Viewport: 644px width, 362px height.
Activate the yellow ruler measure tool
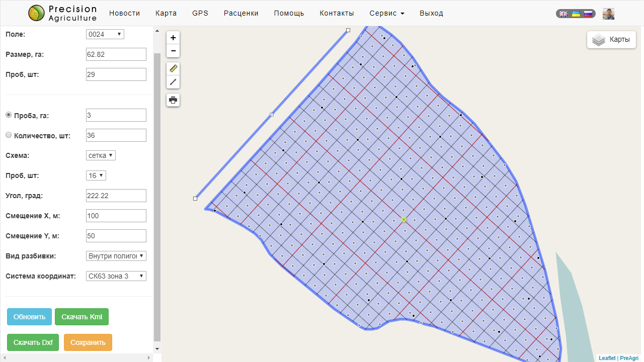tap(173, 69)
